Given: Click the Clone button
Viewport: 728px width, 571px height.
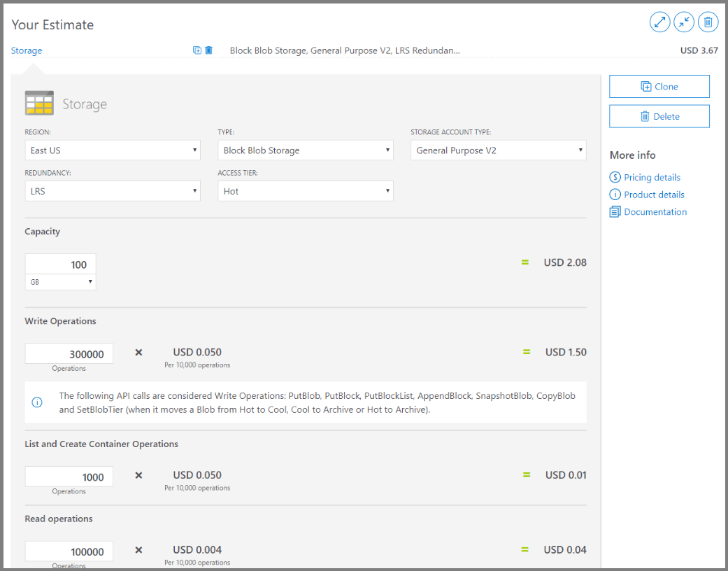Looking at the screenshot, I should (659, 86).
